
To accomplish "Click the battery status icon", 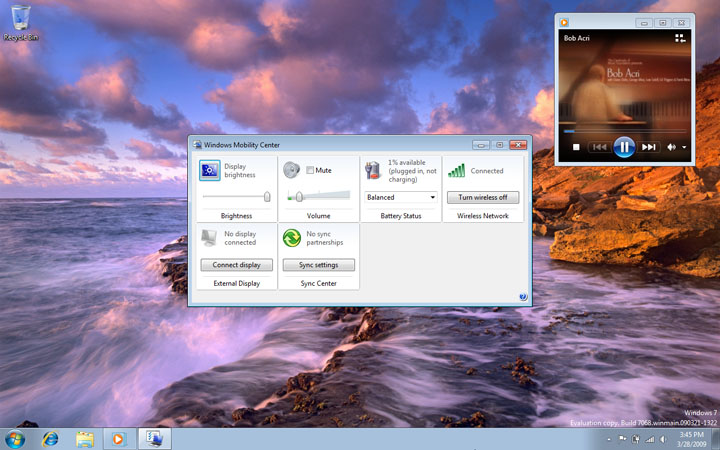I will [x=373, y=170].
